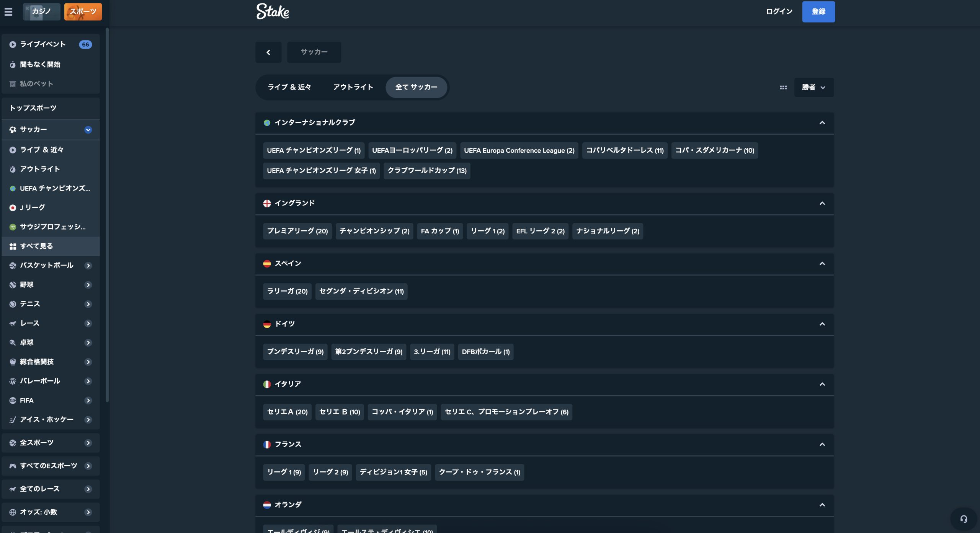Click the stopwatch icon beside 間もなく開始
The width and height of the screenshot is (980, 533).
pyautogui.click(x=13, y=65)
